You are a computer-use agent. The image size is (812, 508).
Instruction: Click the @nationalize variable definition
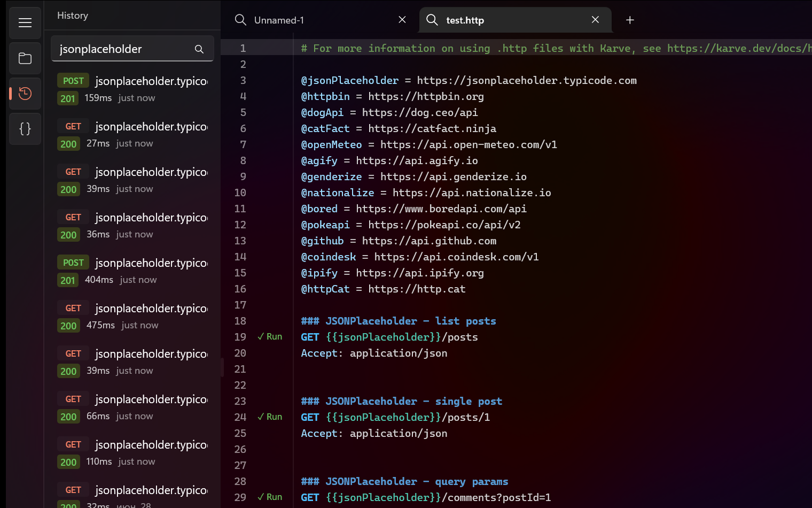(x=338, y=193)
